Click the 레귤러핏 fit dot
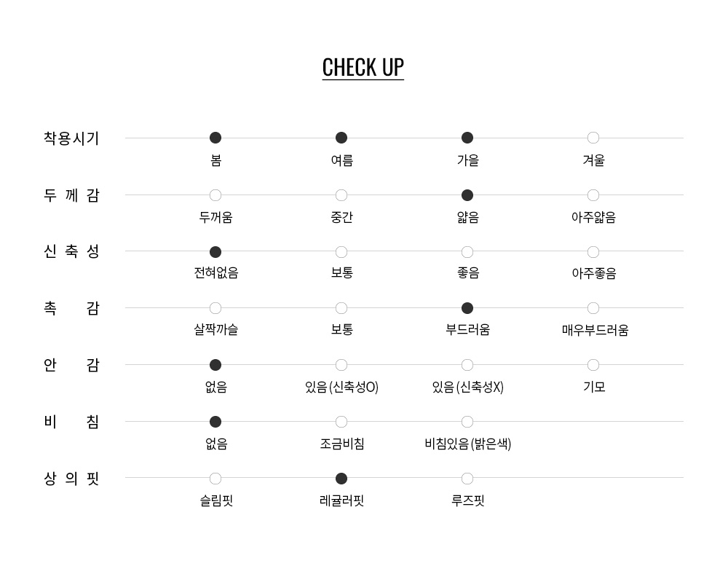 [x=341, y=479]
